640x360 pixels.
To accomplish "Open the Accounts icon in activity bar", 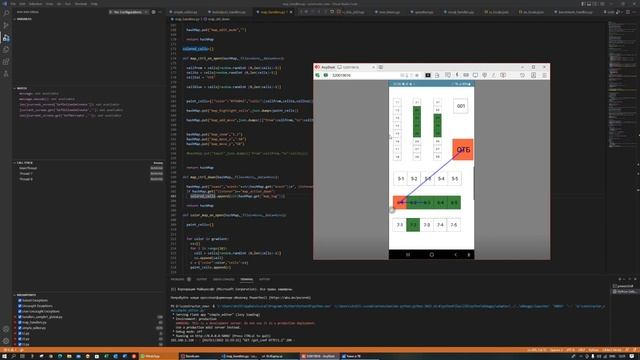I will coord(6,329).
